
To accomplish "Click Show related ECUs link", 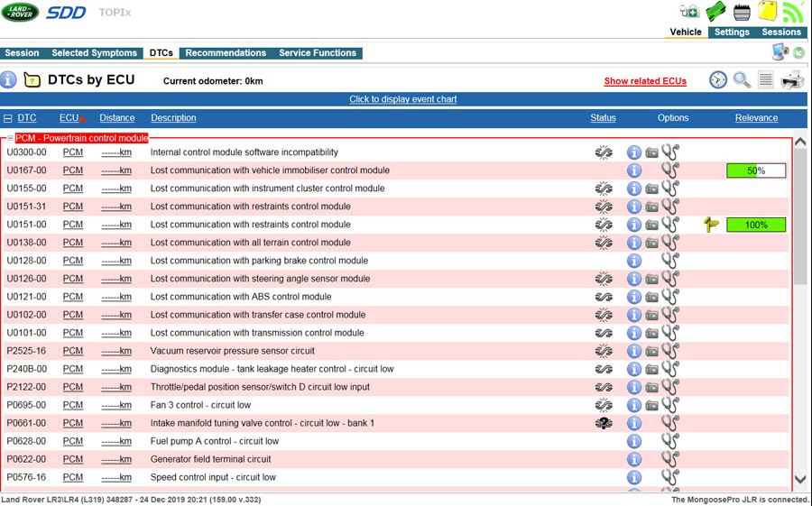I will tap(645, 81).
